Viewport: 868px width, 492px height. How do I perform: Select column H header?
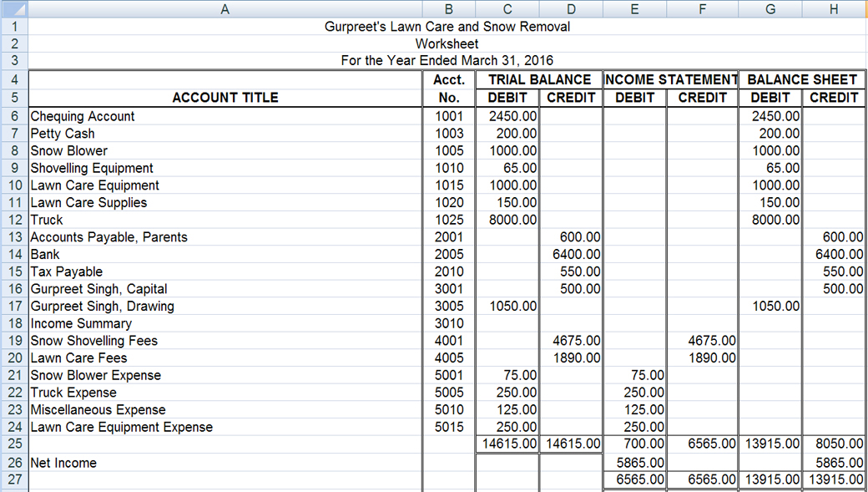click(833, 9)
